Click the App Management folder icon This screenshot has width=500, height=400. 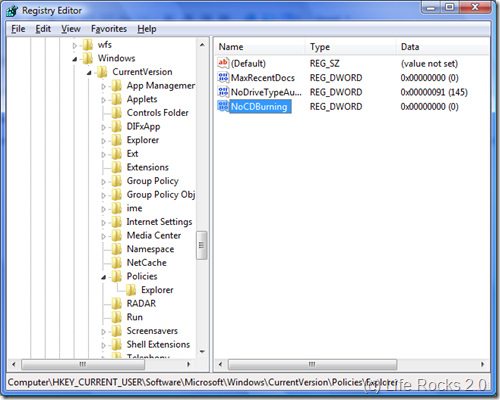[x=116, y=86]
